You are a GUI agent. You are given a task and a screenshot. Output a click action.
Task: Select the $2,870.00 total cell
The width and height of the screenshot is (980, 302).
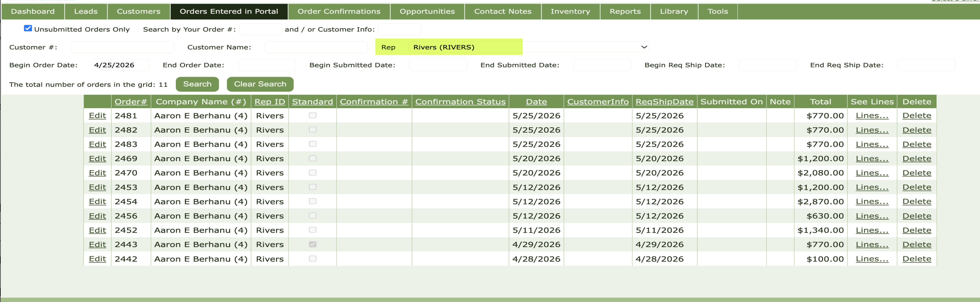[x=821, y=201]
